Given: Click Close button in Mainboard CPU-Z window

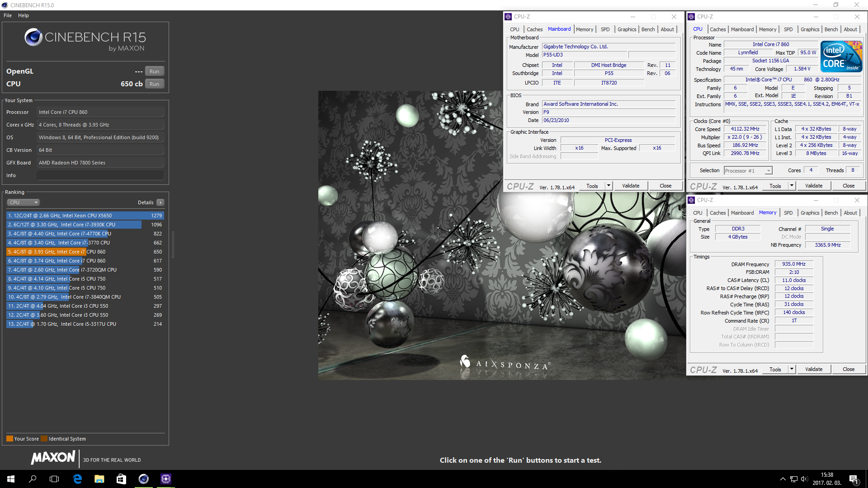Looking at the screenshot, I should (x=665, y=186).
